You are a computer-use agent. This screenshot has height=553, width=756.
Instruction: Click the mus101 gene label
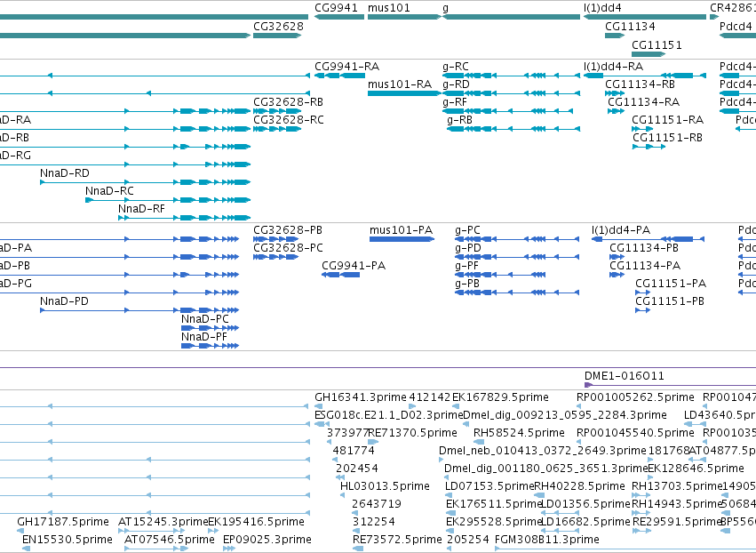pyautogui.click(x=388, y=8)
